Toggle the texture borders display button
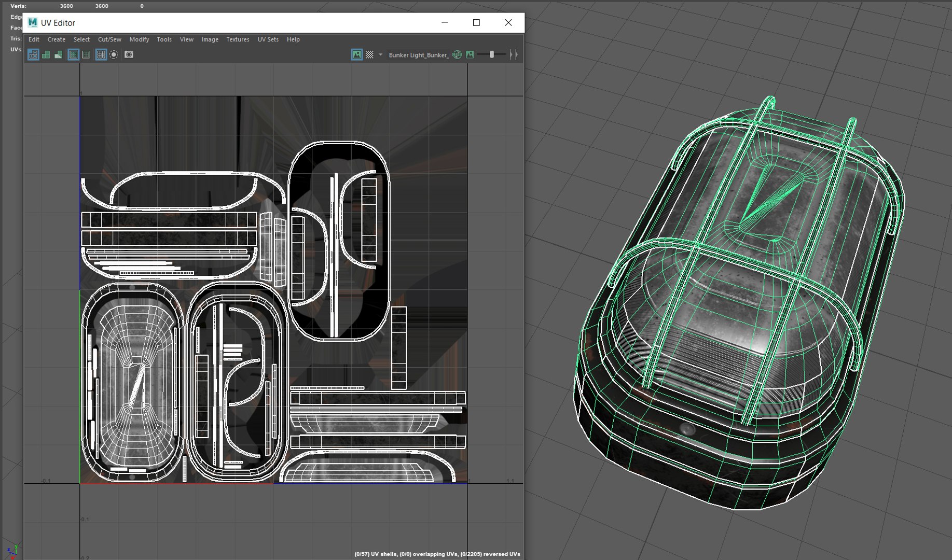 point(74,54)
